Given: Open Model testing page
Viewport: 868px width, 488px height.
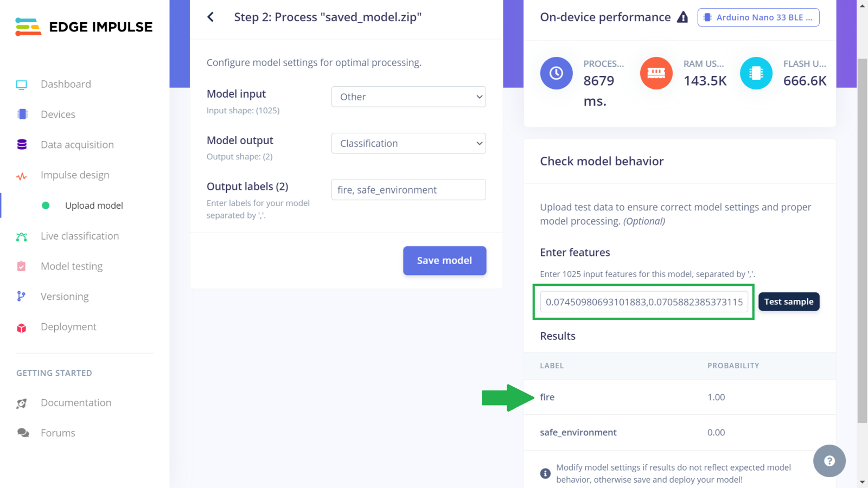Looking at the screenshot, I should tap(72, 266).
